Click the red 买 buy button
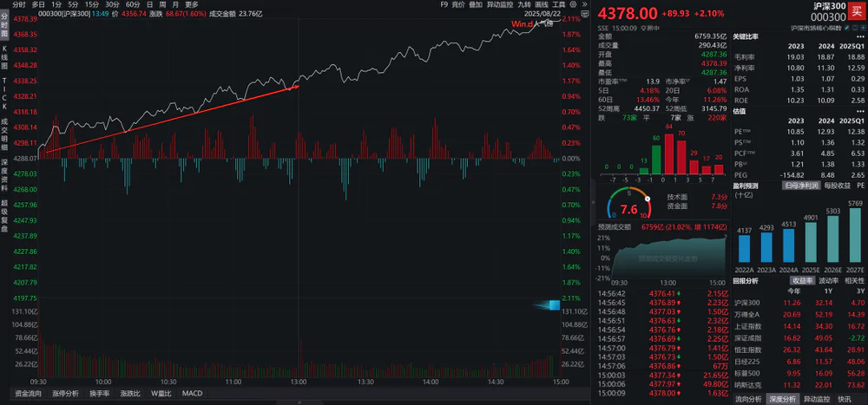The width and height of the screenshot is (868, 405). [857, 11]
